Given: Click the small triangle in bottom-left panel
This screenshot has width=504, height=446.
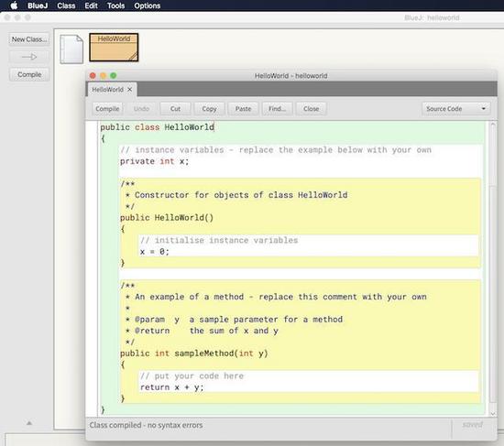Looking at the screenshot, I should point(29,423).
